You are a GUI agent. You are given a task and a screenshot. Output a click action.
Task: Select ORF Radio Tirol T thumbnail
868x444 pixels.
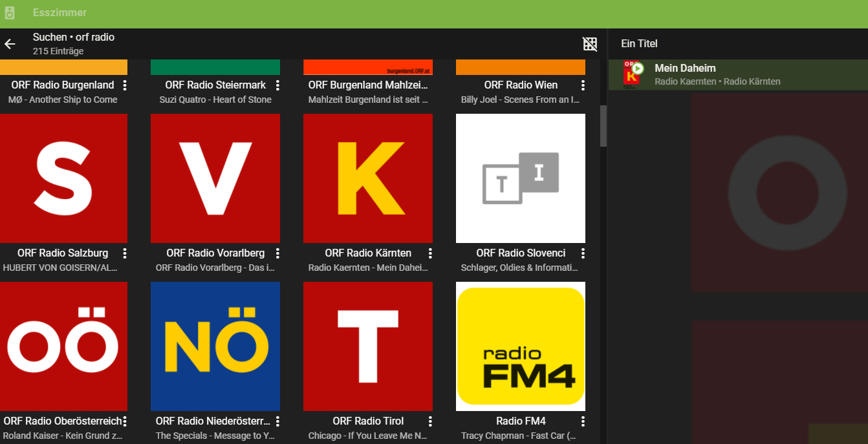(368, 346)
